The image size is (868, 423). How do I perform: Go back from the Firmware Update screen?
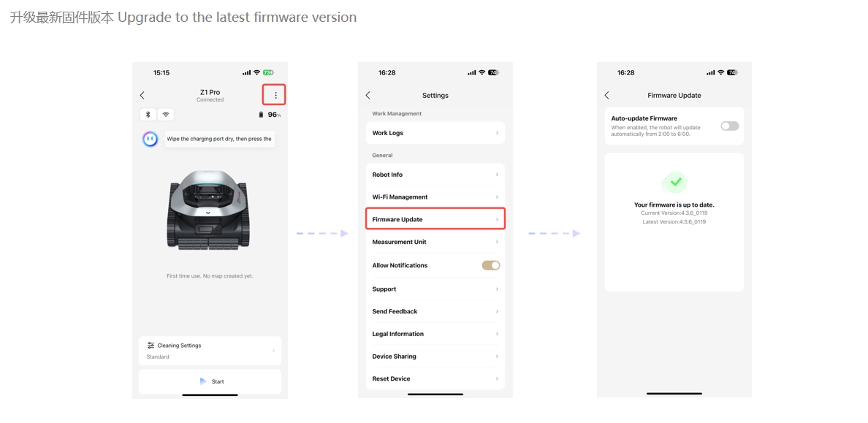[606, 95]
